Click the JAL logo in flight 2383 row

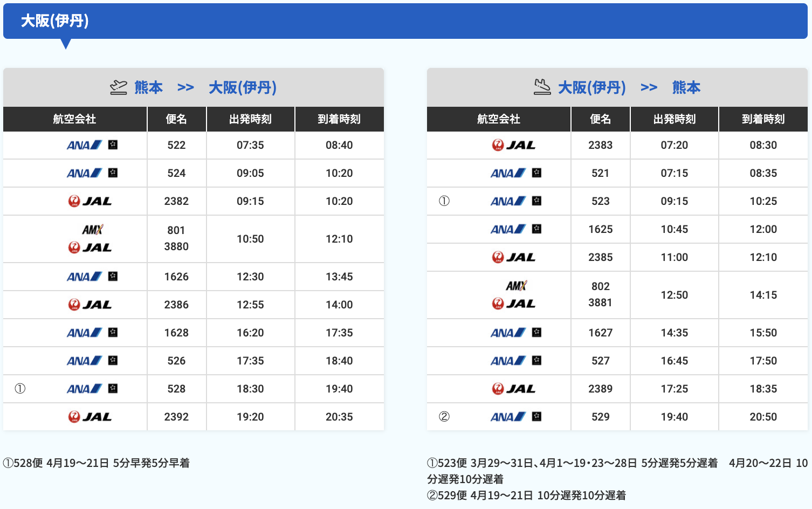514,145
